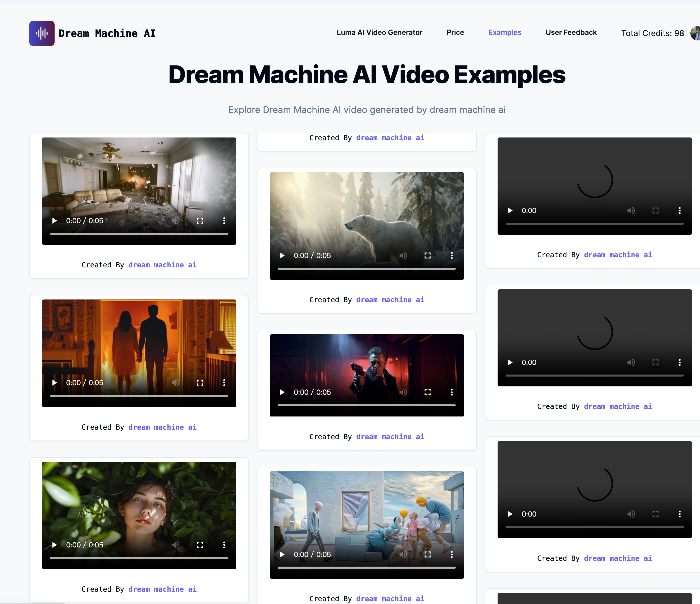Seek on the living room video progress bar
700x604 pixels.
(x=139, y=234)
